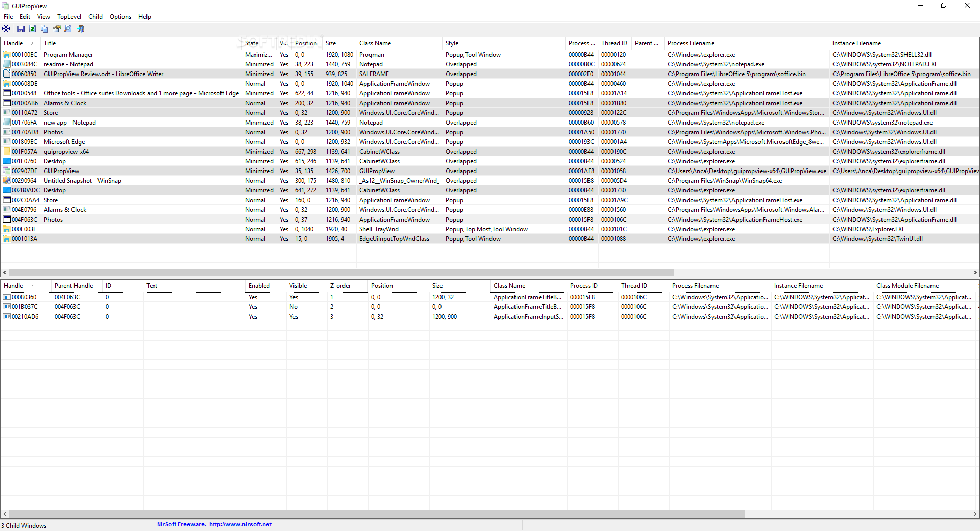Open the NirSoft website link
980x531 pixels.
click(x=240, y=524)
